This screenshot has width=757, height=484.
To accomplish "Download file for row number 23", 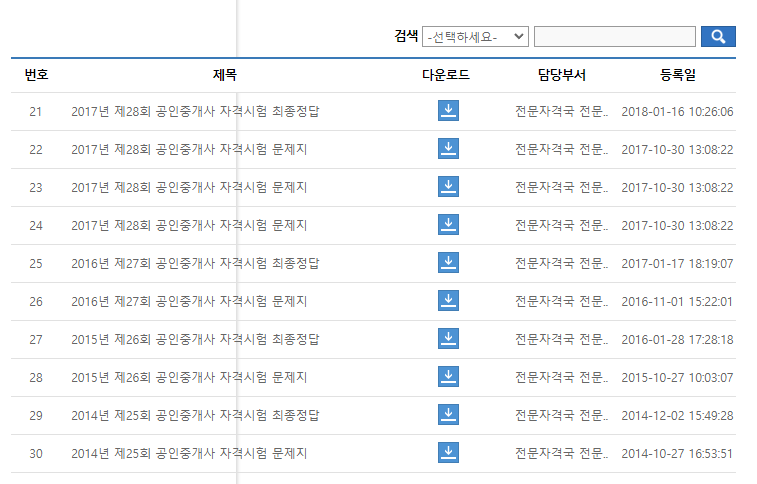I will (448, 187).
